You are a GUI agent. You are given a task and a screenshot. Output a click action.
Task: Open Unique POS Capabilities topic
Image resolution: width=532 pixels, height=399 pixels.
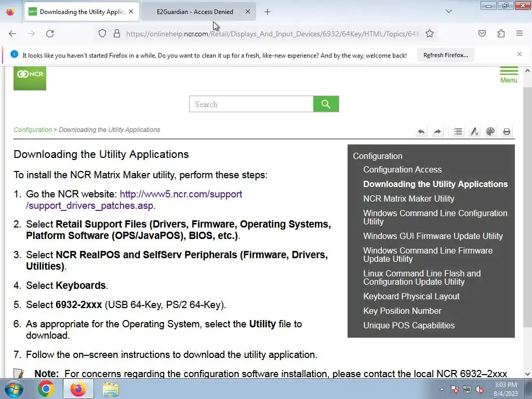pos(409,325)
